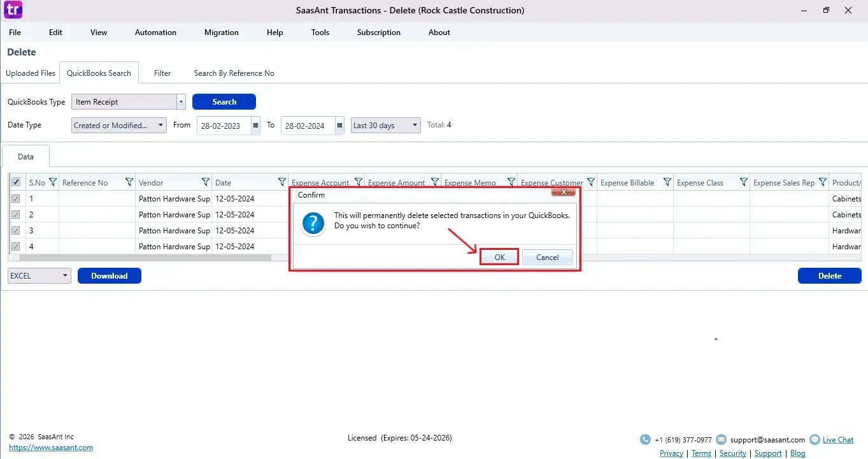Click the Expense Memo filter icon
The image size is (868, 459).
point(511,182)
